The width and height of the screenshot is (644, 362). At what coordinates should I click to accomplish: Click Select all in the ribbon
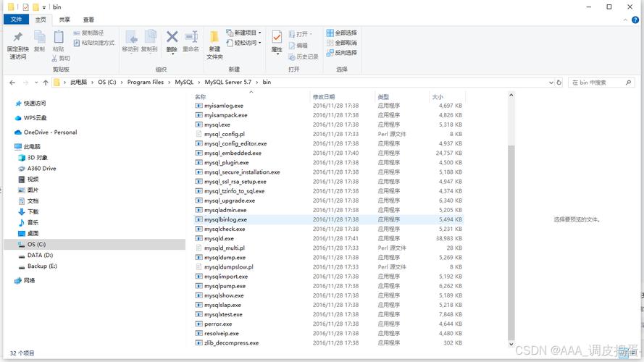click(x=342, y=33)
